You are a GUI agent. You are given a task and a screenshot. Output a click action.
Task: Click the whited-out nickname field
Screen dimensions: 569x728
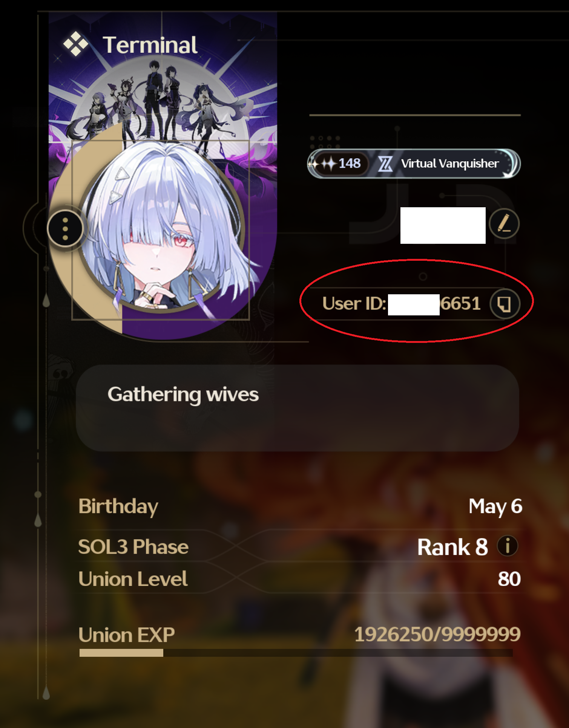click(x=443, y=225)
